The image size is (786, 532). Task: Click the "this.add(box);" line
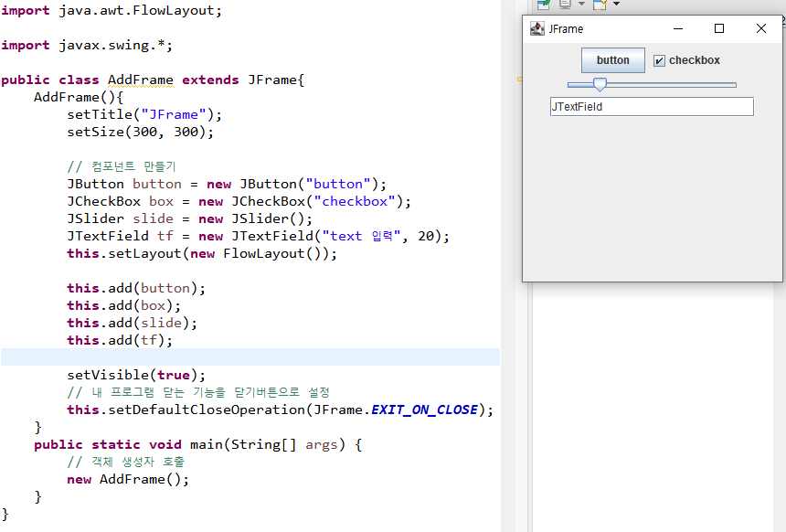123,306
